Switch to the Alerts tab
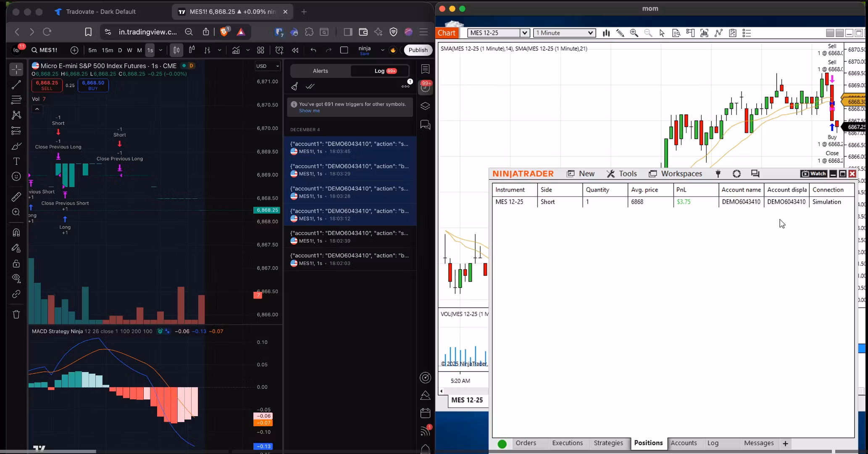This screenshot has width=868, height=454. (x=320, y=71)
